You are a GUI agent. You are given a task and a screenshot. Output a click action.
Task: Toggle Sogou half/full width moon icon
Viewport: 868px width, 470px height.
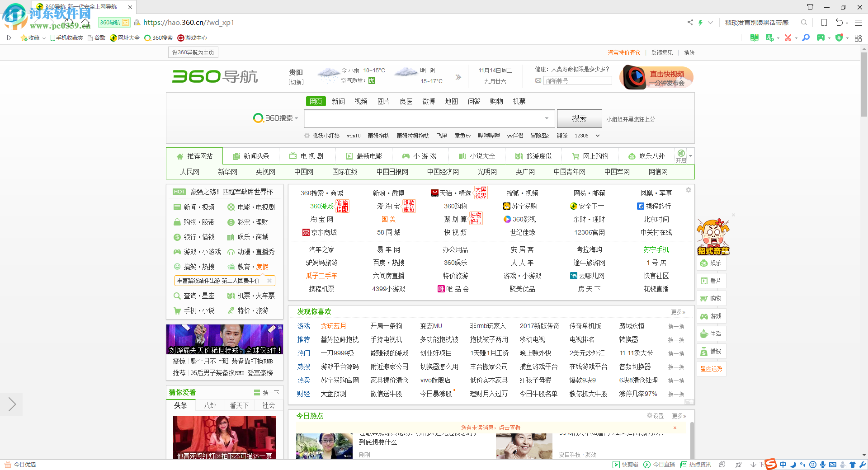793,465
